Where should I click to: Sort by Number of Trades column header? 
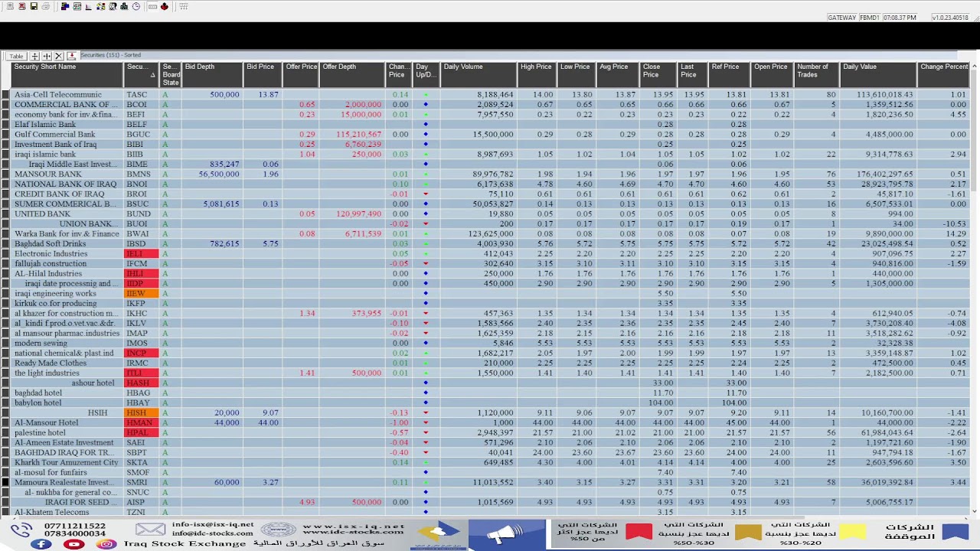point(817,74)
